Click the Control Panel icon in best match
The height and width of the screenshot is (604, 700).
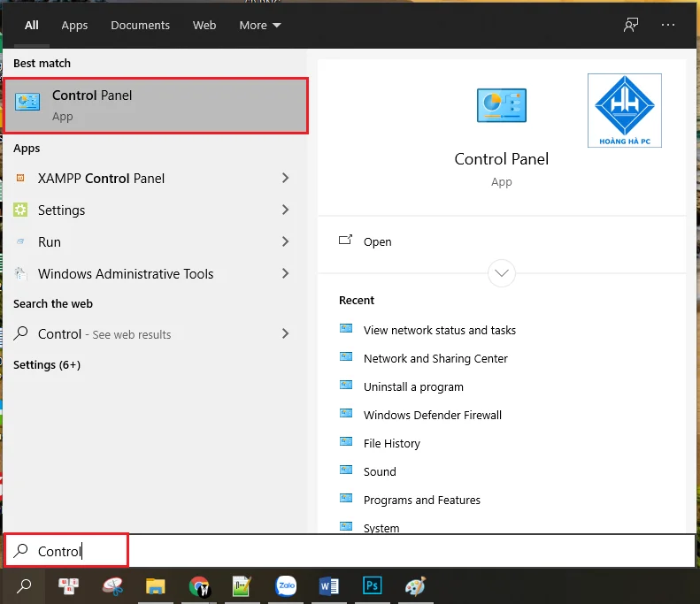27,103
